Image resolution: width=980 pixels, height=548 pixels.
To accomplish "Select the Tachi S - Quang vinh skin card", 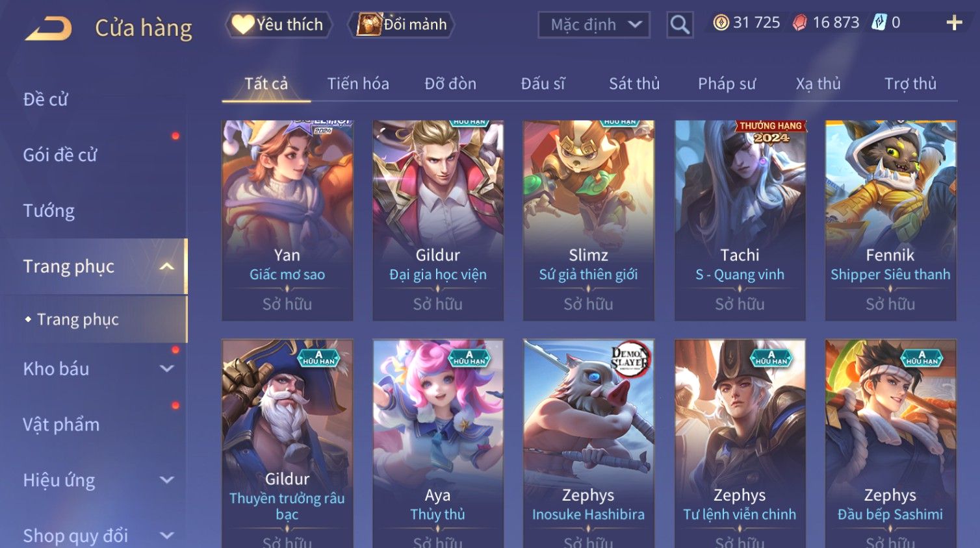I will point(740,220).
